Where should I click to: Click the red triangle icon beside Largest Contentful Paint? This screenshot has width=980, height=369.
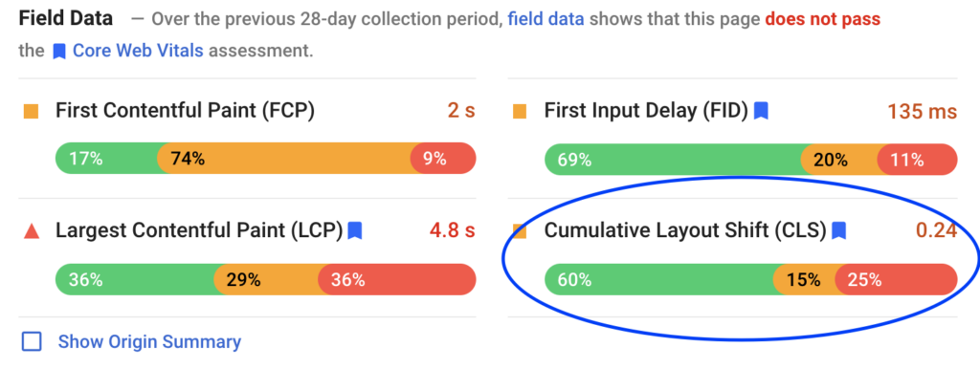(x=32, y=231)
